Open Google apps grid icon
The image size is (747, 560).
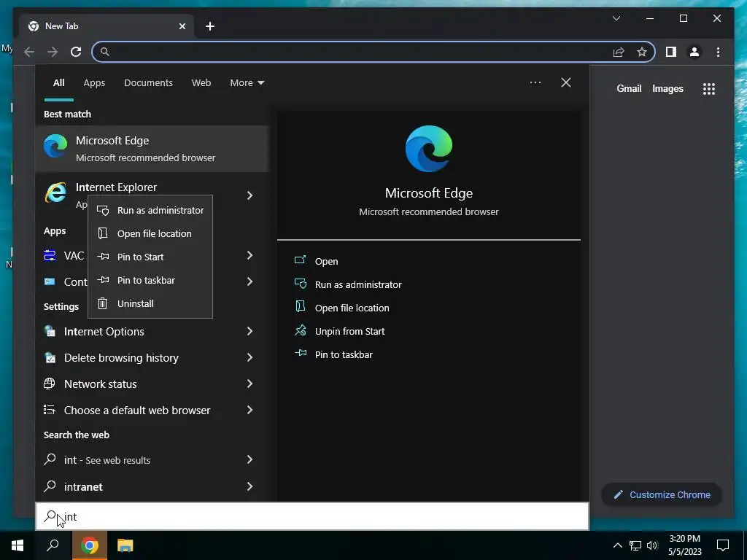(x=709, y=88)
